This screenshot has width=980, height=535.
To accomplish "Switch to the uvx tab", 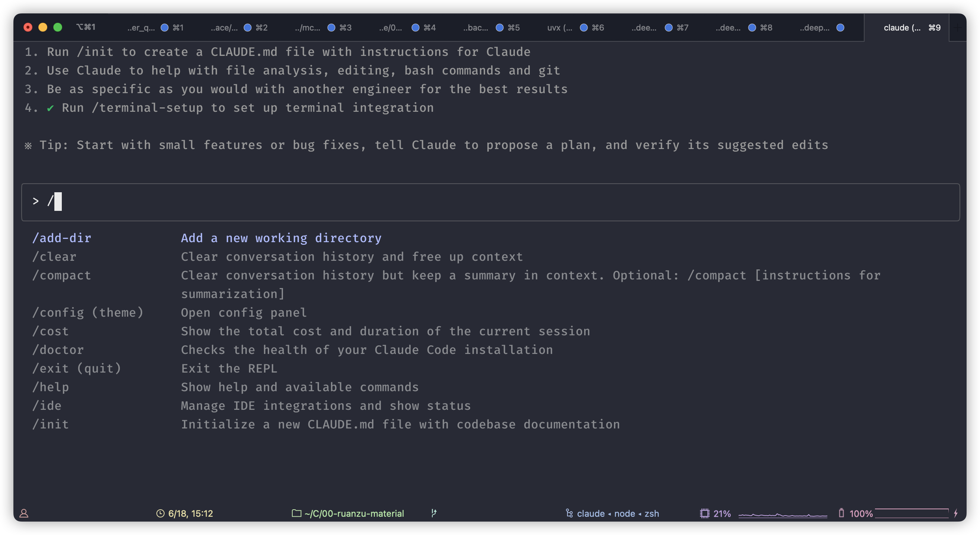I will point(560,28).
